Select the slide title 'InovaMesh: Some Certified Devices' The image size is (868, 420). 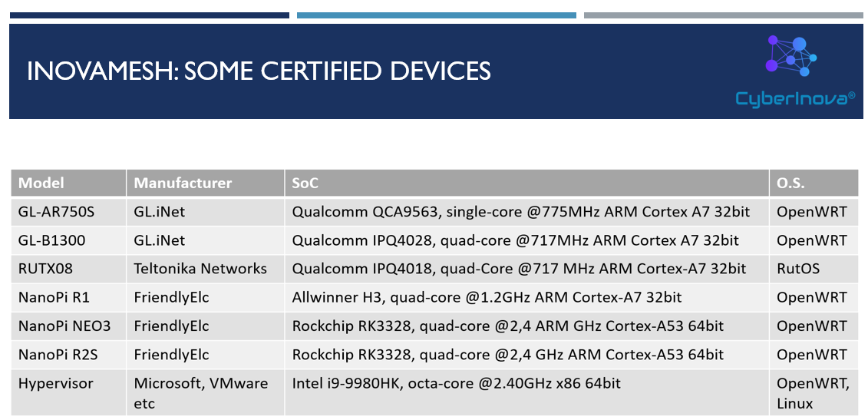(259, 71)
